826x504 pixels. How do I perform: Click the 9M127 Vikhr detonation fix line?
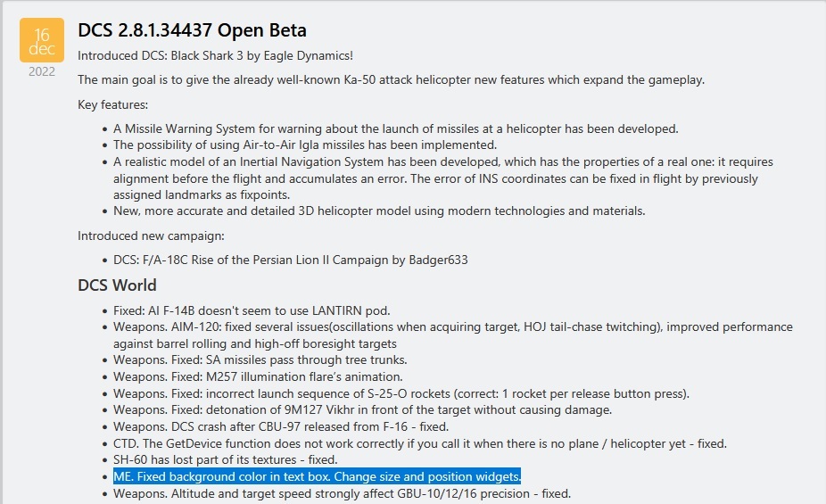click(362, 410)
